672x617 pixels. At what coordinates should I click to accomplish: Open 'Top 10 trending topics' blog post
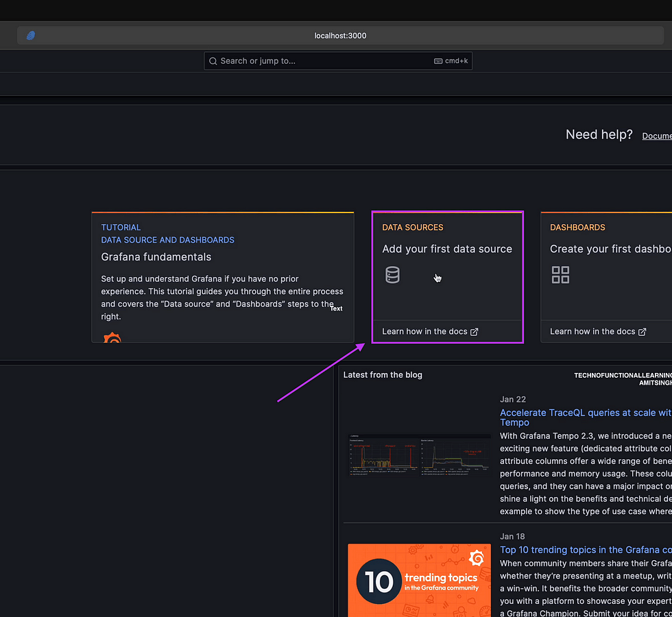coord(585,550)
